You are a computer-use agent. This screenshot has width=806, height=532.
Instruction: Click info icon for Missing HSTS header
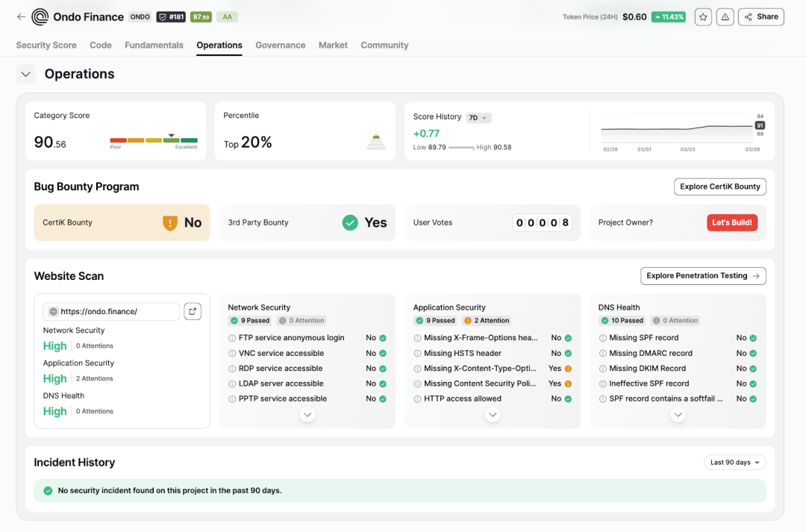417,354
